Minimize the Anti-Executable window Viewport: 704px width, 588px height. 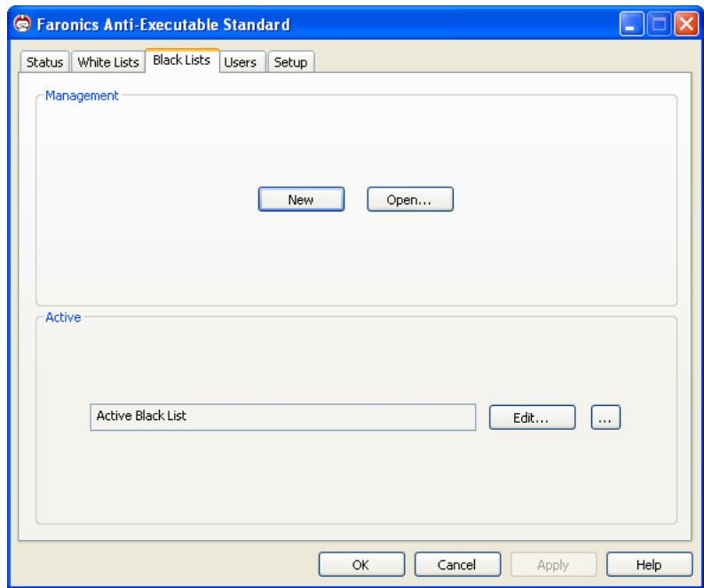(631, 23)
